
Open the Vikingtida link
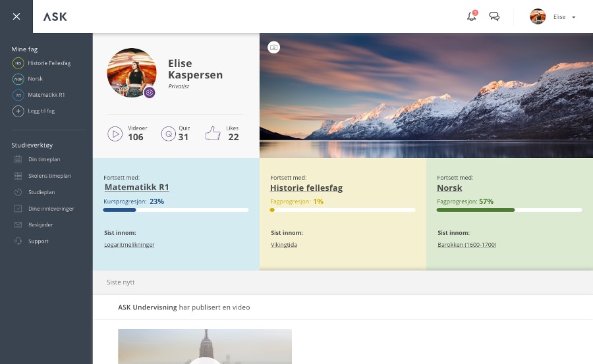pos(284,245)
